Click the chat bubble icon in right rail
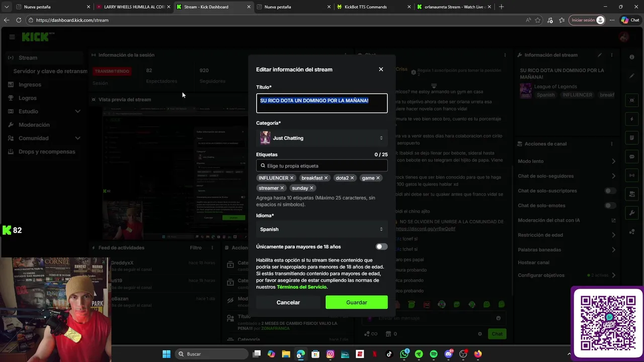 pos(632,156)
